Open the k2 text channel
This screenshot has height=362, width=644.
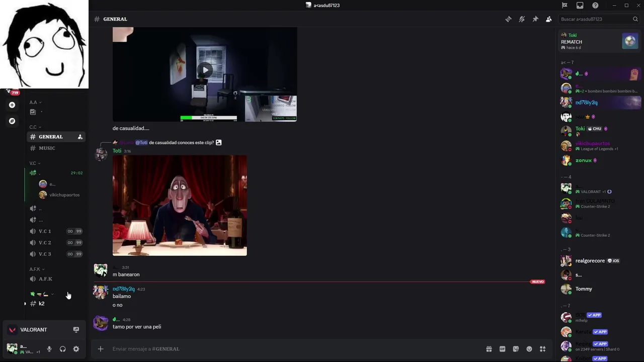(x=56, y=304)
